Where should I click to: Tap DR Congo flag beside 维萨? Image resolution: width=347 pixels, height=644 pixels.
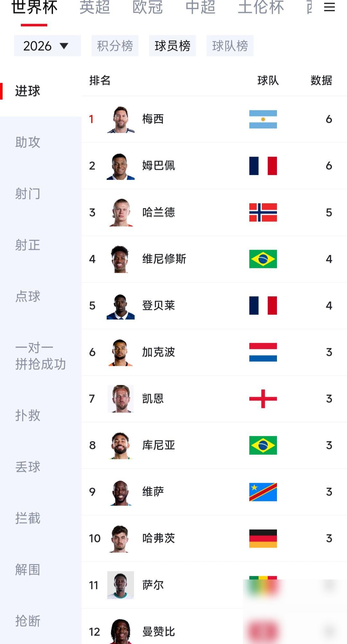point(263,492)
